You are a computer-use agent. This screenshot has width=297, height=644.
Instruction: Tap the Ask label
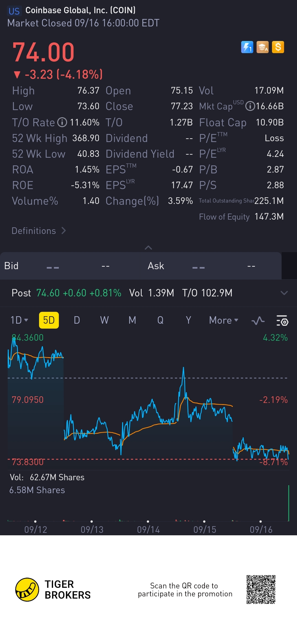[x=156, y=266]
